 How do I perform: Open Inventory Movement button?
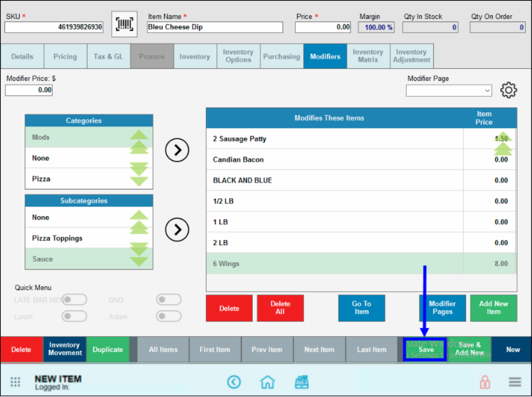(x=65, y=350)
